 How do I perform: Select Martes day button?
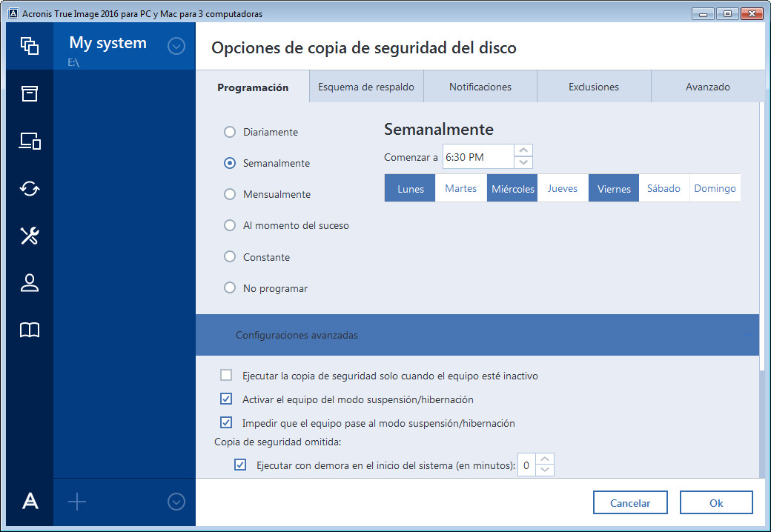click(x=460, y=188)
